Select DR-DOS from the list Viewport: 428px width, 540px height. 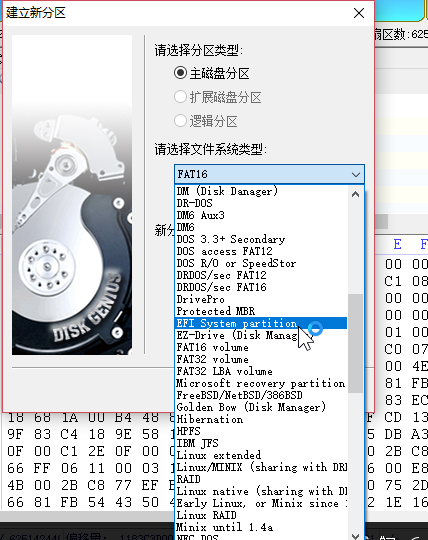(261, 203)
